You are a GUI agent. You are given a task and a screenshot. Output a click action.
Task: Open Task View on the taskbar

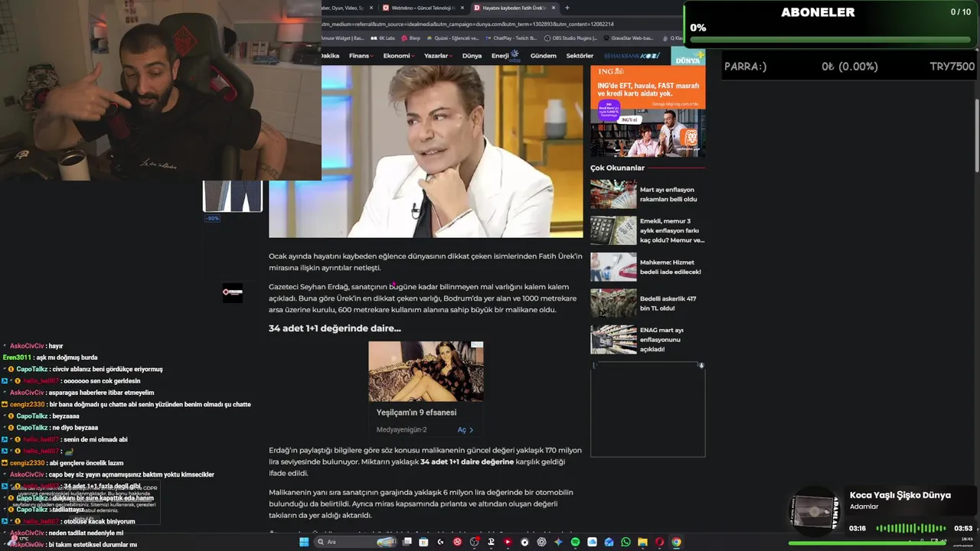[407, 542]
